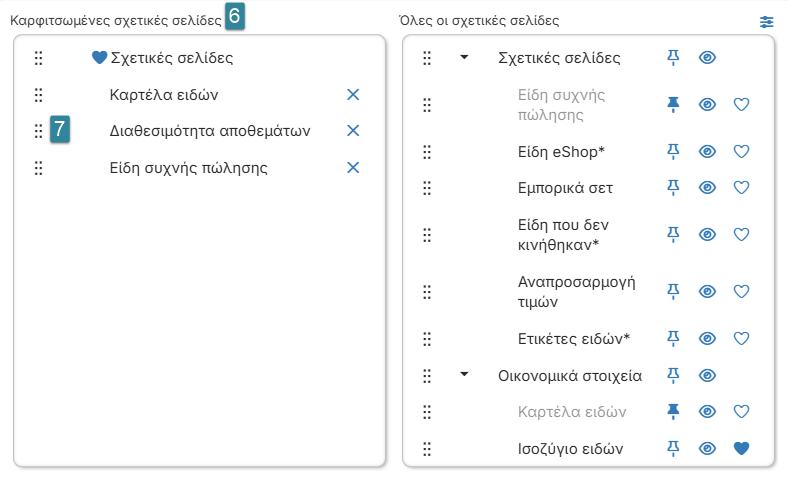Open the filter settings icon above all pages
This screenshot has width=788, height=481.
click(x=766, y=22)
